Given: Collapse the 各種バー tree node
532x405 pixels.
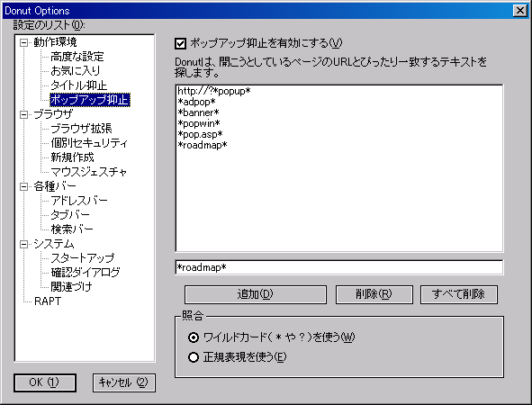Looking at the screenshot, I should tap(23, 186).
